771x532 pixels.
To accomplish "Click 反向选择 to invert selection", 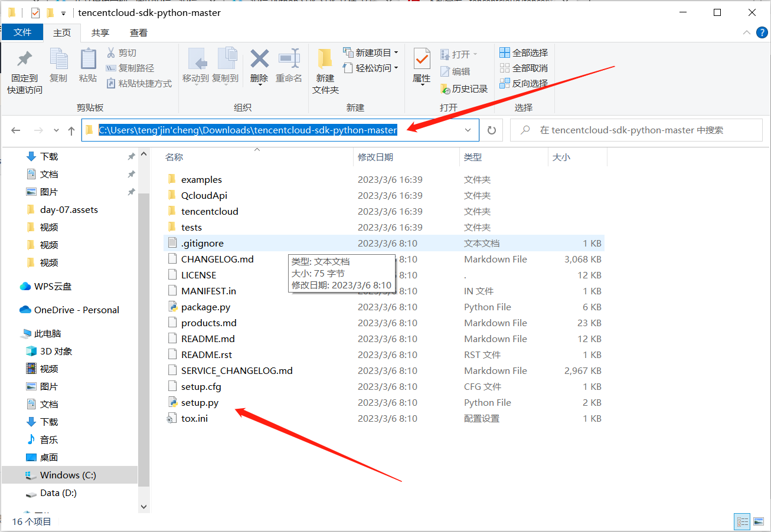I will 524,84.
